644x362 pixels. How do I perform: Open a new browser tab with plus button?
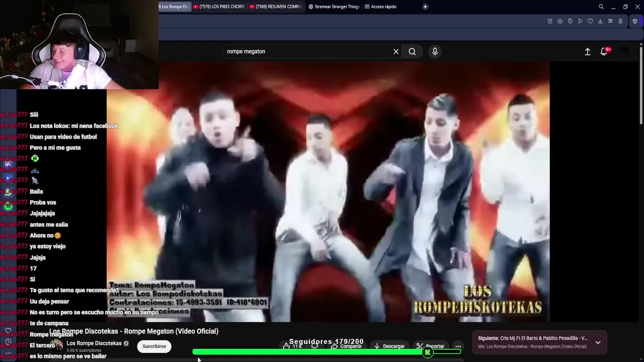click(x=425, y=7)
